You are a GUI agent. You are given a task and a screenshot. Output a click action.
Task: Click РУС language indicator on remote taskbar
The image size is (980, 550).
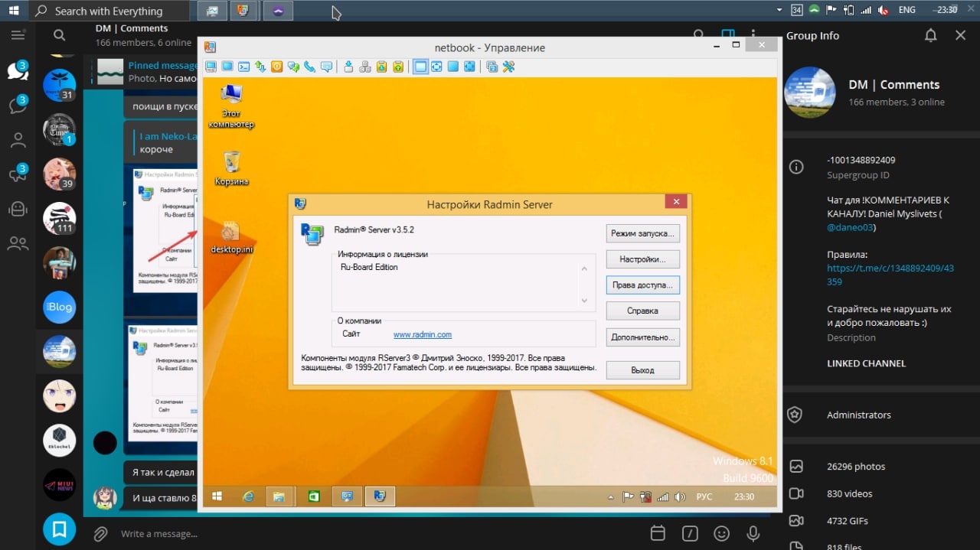(704, 497)
